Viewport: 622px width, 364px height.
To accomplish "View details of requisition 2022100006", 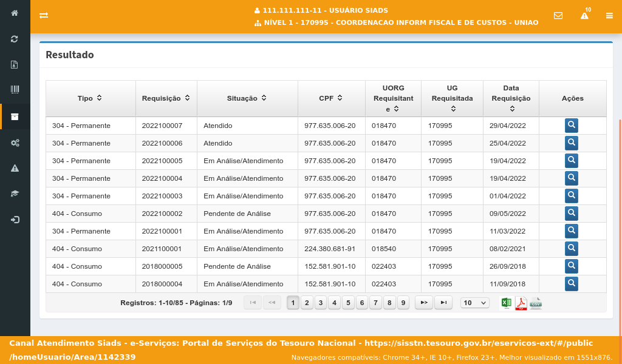I will pos(571,143).
